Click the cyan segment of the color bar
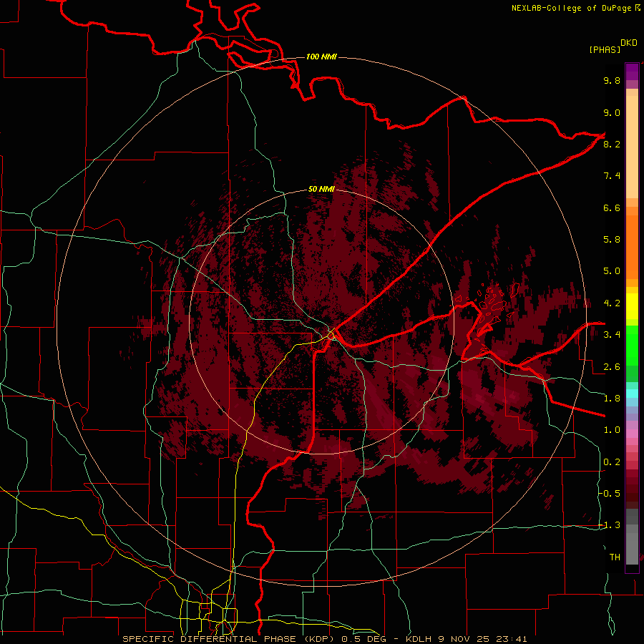Image resolution: width=644 pixels, height=644 pixels. [x=632, y=394]
